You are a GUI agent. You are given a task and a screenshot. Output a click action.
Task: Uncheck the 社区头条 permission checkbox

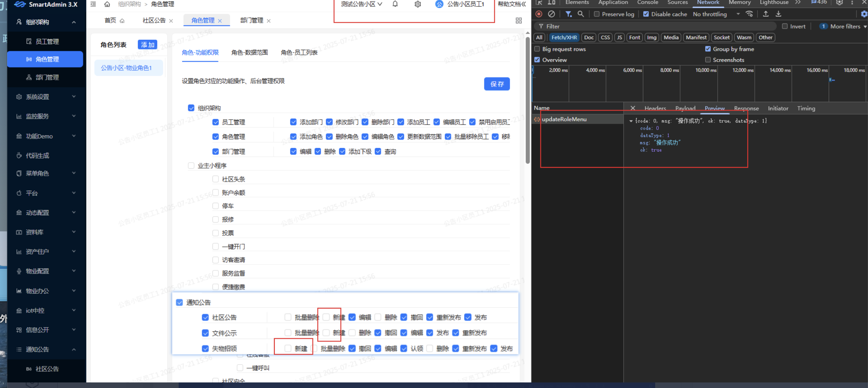point(216,179)
